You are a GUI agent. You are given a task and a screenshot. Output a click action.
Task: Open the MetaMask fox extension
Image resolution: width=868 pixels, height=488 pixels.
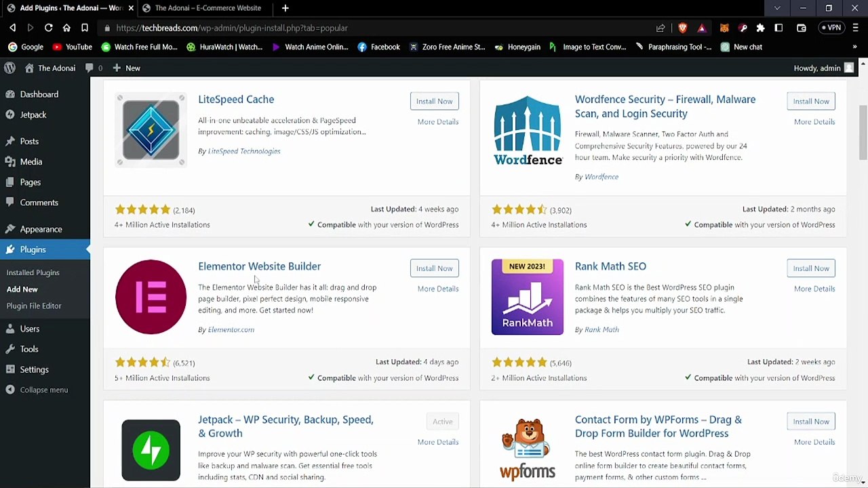coord(724,28)
